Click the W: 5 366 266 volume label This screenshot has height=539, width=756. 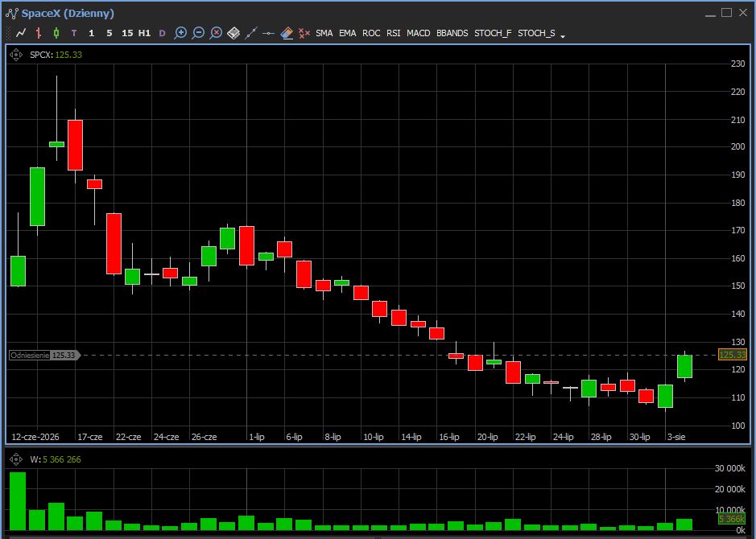pyautogui.click(x=56, y=459)
